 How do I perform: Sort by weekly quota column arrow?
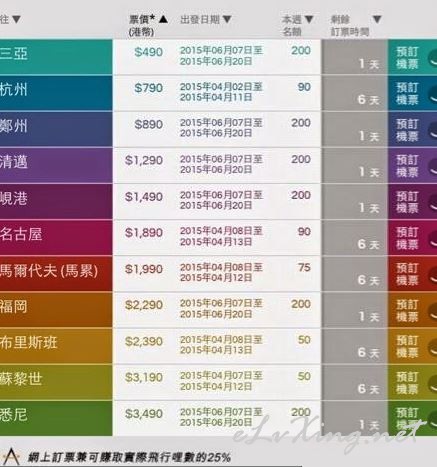[x=309, y=19]
